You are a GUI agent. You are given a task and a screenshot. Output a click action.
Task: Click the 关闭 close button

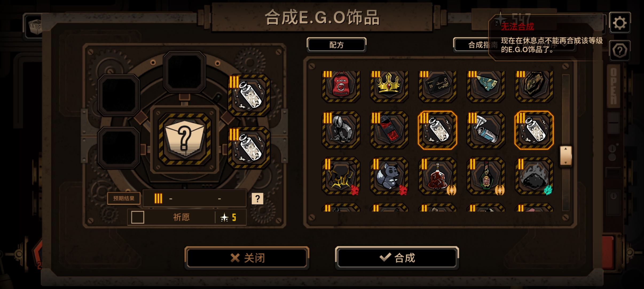(247, 258)
